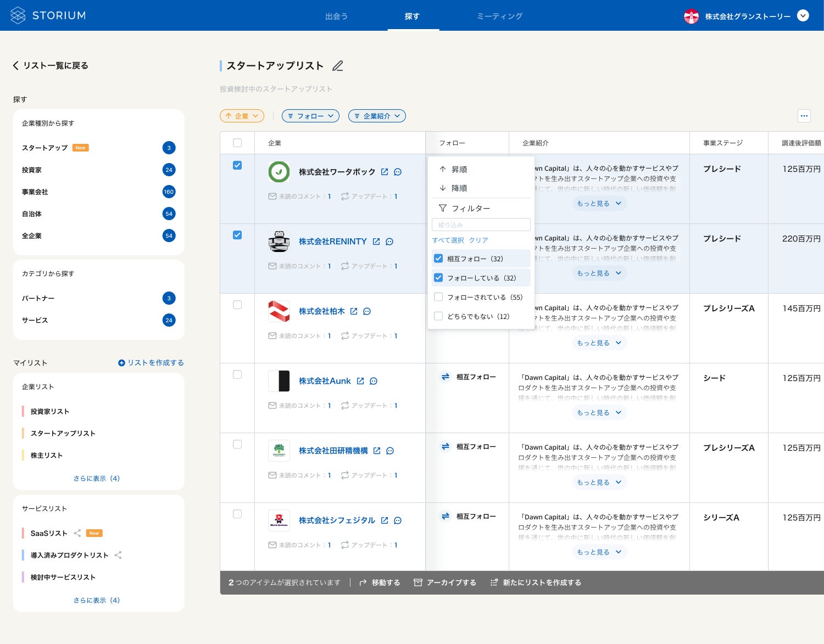
Task: Click the STORIUM logo
Action: (x=48, y=15)
